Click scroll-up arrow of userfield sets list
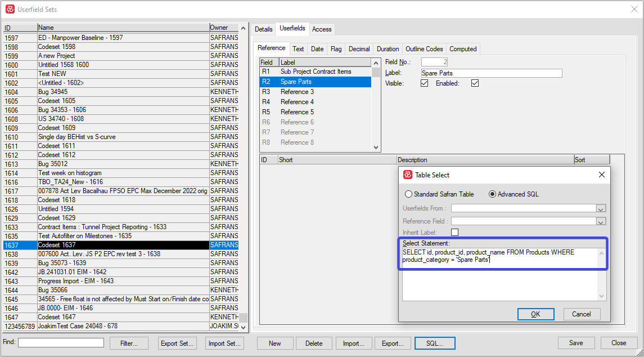The height and width of the screenshot is (357, 644). tap(243, 28)
